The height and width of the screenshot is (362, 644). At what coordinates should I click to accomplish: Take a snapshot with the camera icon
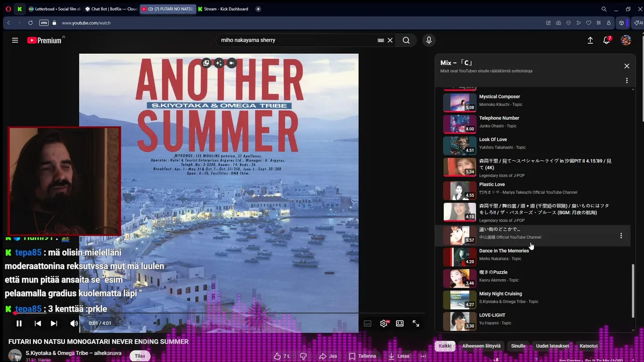558,23
